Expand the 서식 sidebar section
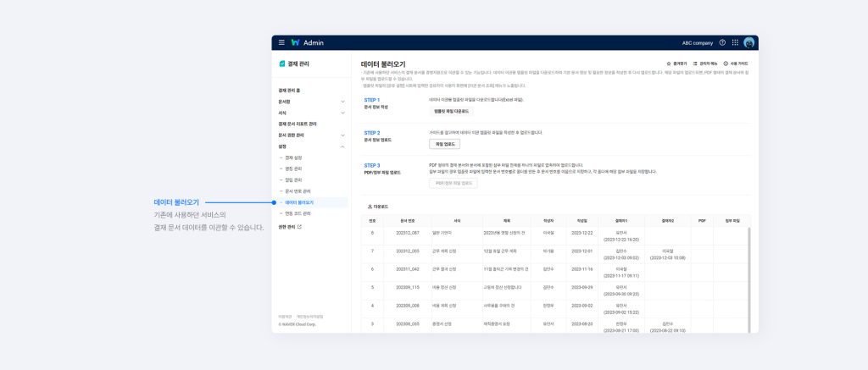Viewport: 868px width, 370px height. (342, 113)
